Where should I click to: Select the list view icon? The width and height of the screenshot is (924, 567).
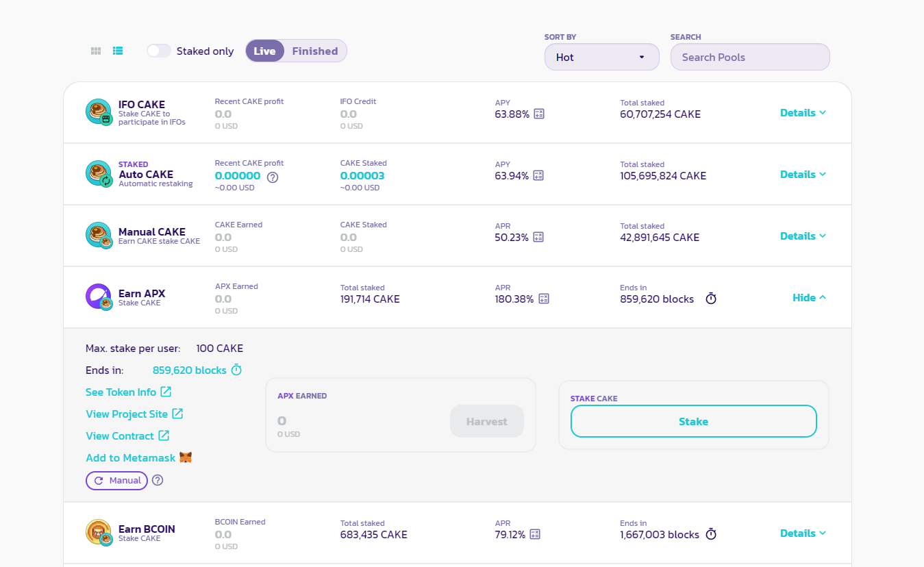118,51
